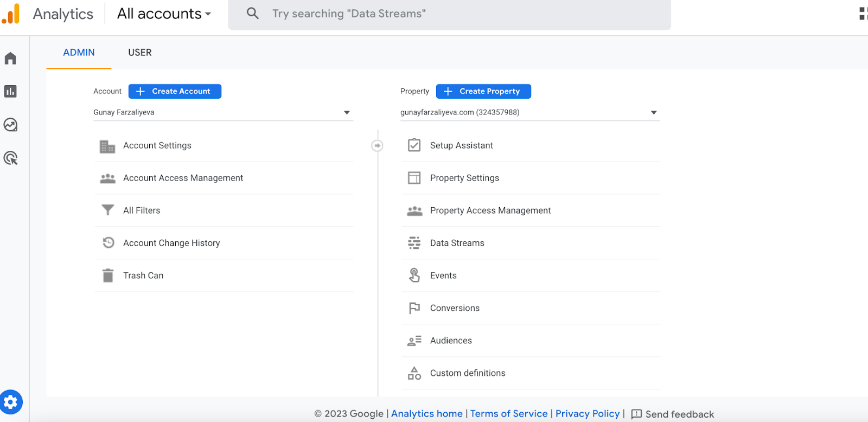Click the Setup Assistant checkbox icon

pyautogui.click(x=414, y=145)
